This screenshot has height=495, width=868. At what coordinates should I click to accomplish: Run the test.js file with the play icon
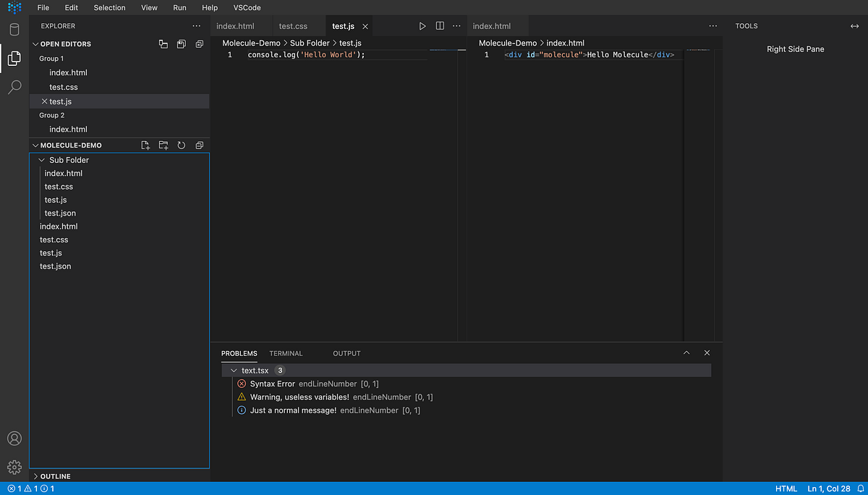click(422, 25)
